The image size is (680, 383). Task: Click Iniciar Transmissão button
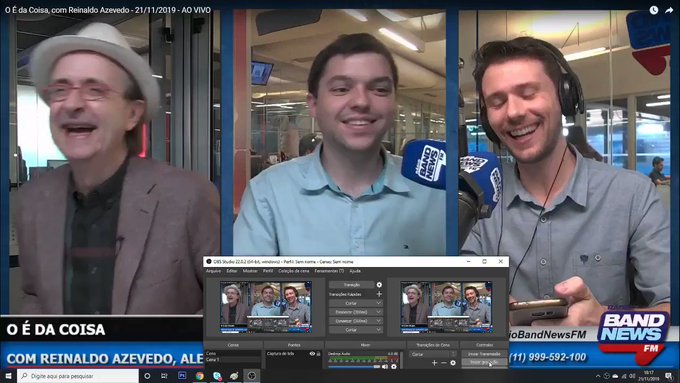[484, 354]
